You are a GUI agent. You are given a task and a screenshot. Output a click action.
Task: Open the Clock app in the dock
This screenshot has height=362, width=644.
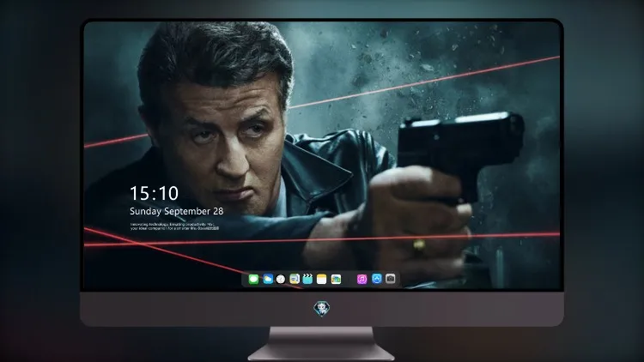click(281, 280)
